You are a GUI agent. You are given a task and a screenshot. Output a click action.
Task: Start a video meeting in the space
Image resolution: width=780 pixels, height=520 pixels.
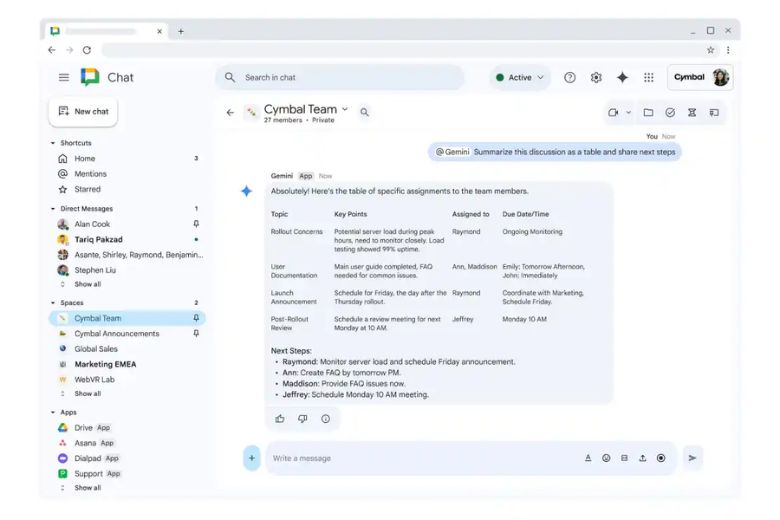[613, 112]
